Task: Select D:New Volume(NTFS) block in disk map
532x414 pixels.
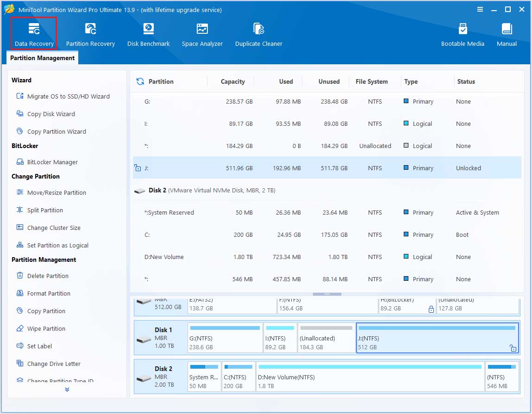Action: coord(370,377)
